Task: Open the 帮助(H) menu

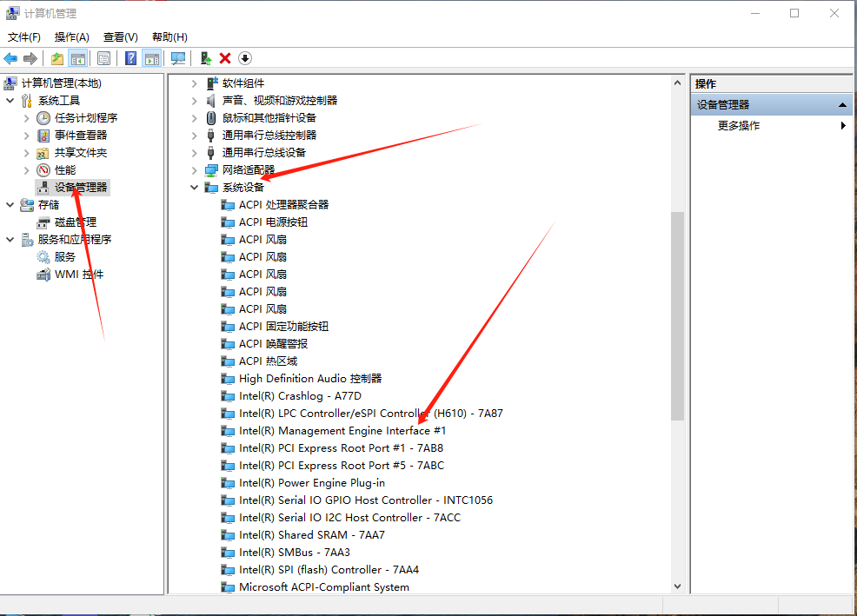Action: 169,37
